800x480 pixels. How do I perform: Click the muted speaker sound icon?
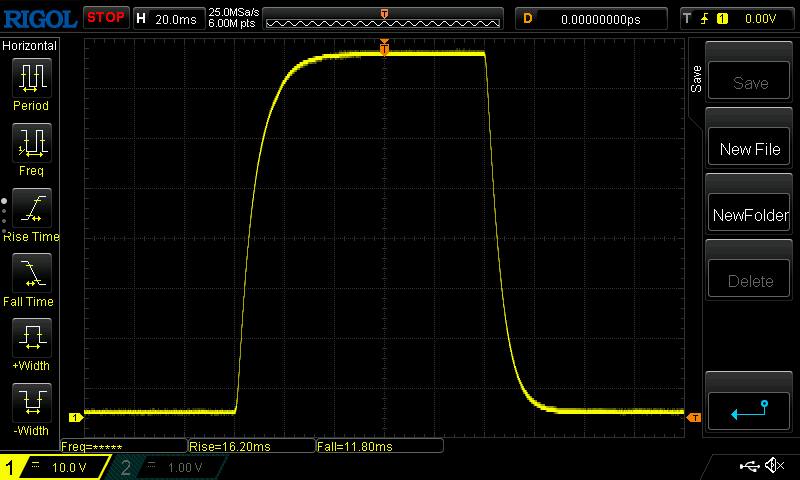pyautogui.click(x=774, y=465)
